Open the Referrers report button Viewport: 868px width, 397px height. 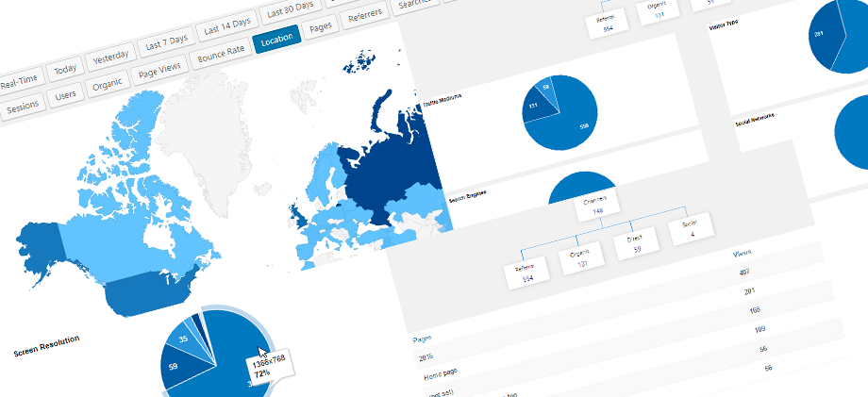[x=364, y=18]
